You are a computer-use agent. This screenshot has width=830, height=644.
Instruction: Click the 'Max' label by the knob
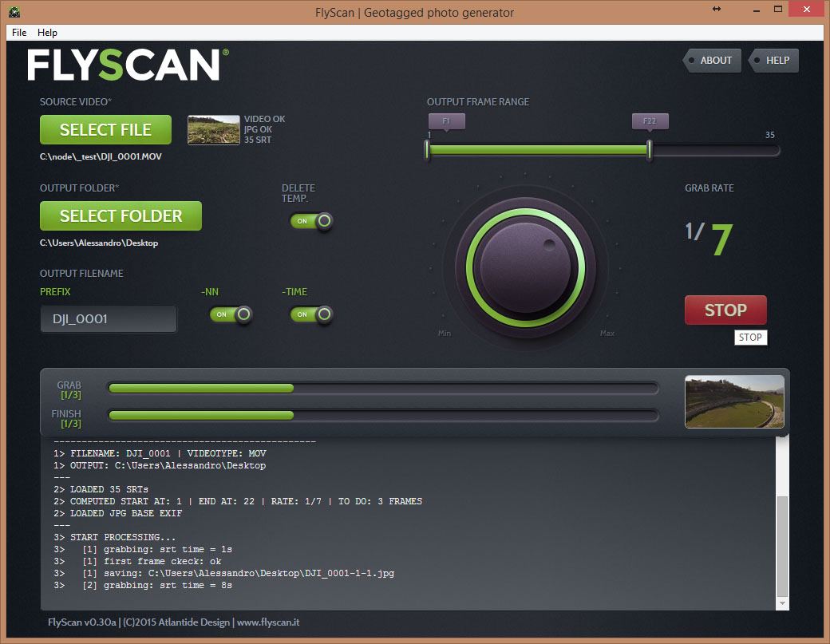pos(607,334)
